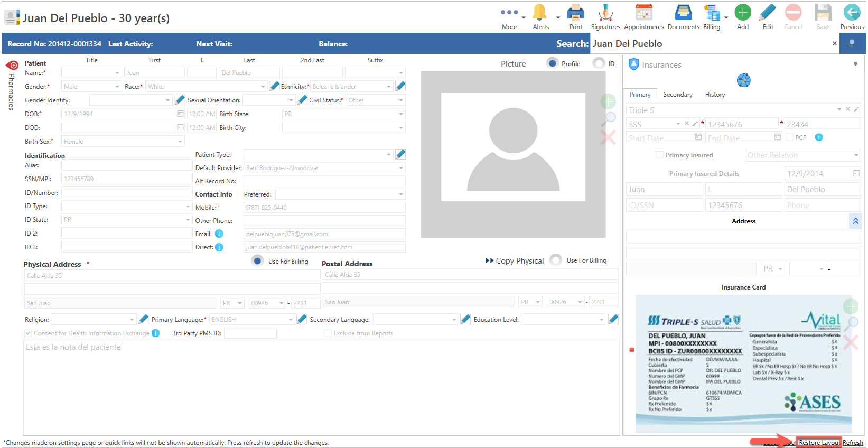Switch to the Primary insurance tab
The width and height of the screenshot is (868, 448).
[640, 95]
